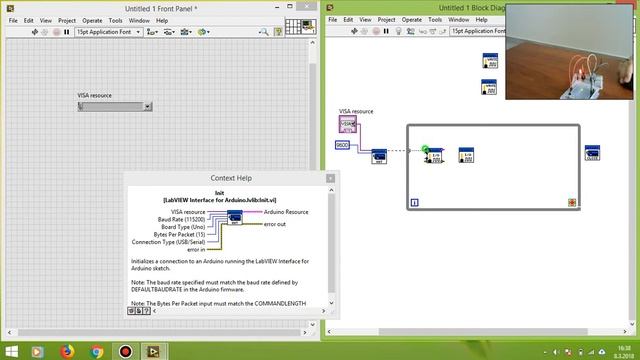Click Step Over in Block Diagram toolbar
This screenshot has height=360, width=640.
point(433,31)
